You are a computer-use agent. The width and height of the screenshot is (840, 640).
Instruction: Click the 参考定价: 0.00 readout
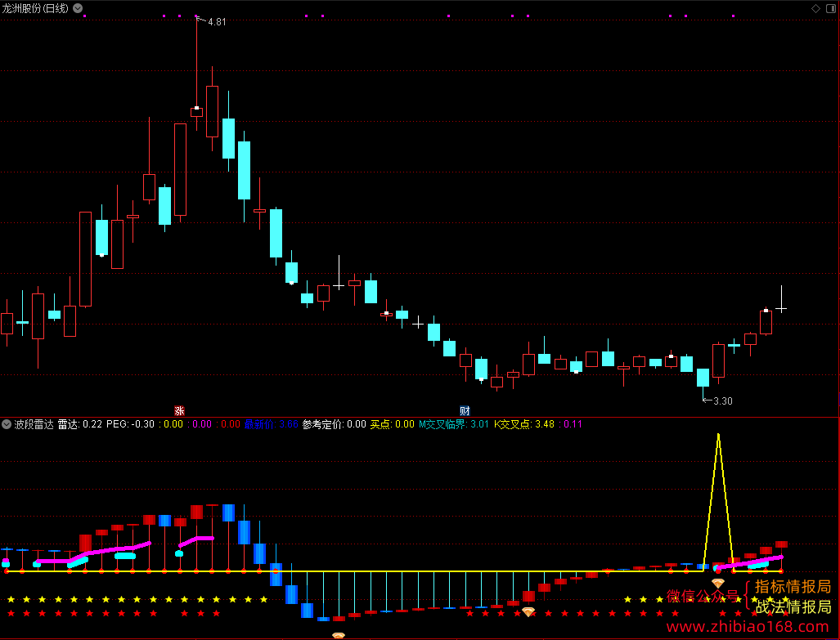pyautogui.click(x=335, y=424)
